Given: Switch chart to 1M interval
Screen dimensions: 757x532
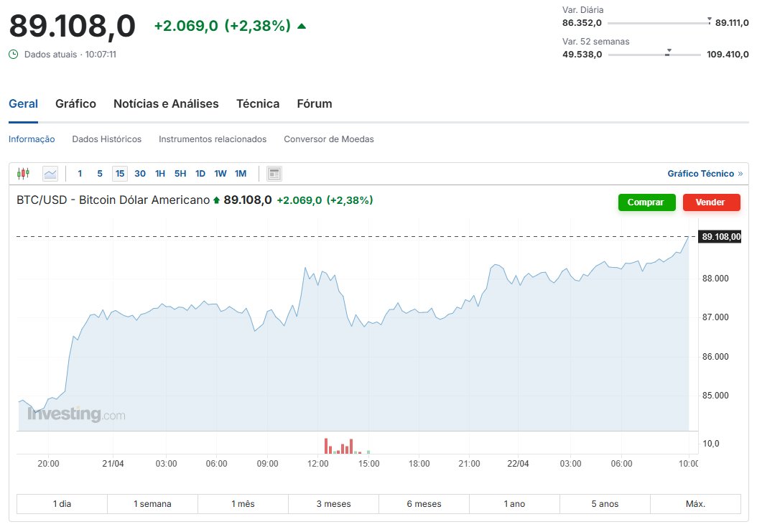Looking at the screenshot, I should [241, 173].
